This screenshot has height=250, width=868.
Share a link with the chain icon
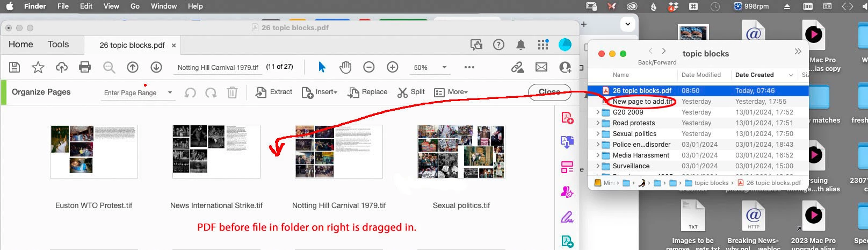[517, 67]
